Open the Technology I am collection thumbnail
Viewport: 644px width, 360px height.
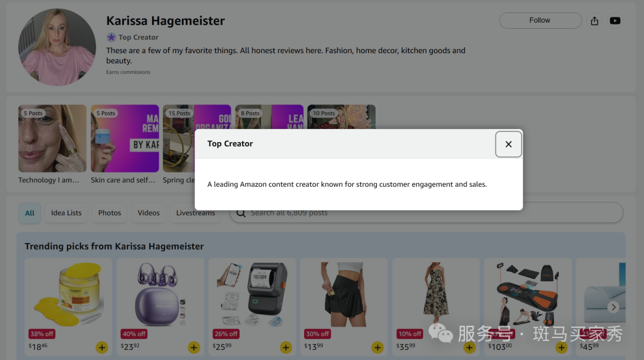click(x=52, y=139)
